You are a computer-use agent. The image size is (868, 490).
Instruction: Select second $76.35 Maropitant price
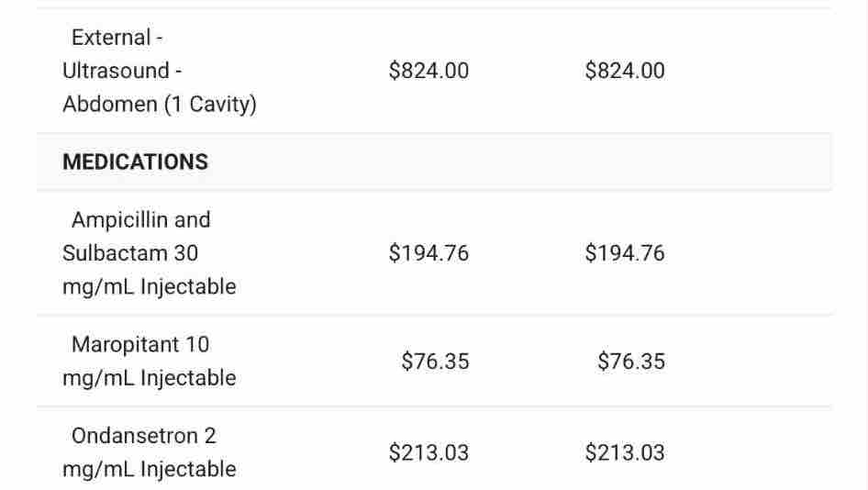(x=631, y=362)
